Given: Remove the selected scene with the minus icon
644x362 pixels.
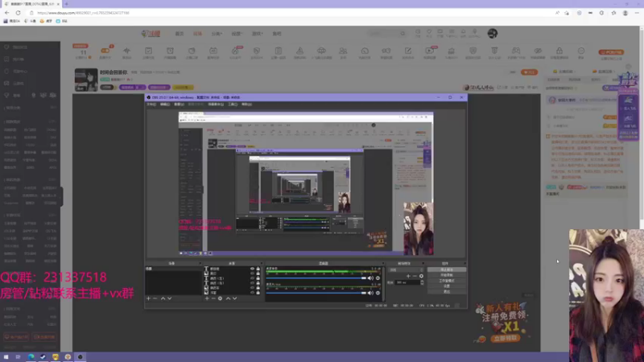Looking at the screenshot, I should point(155,298).
